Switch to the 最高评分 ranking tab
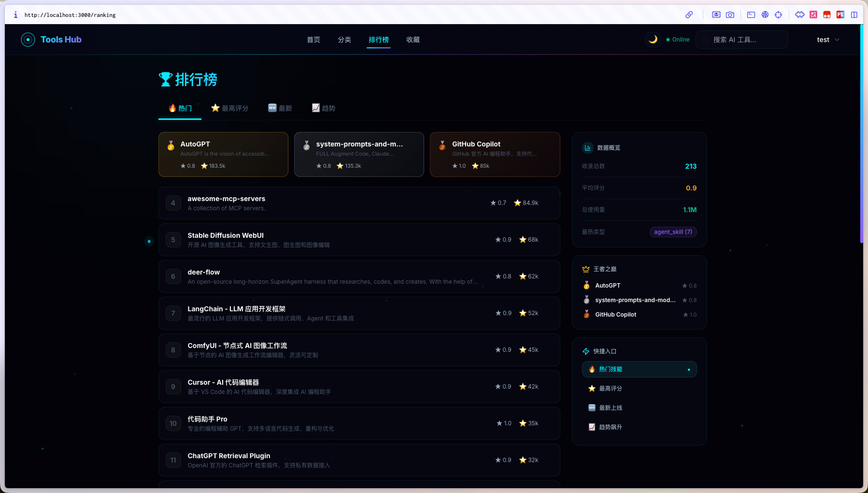 (230, 108)
